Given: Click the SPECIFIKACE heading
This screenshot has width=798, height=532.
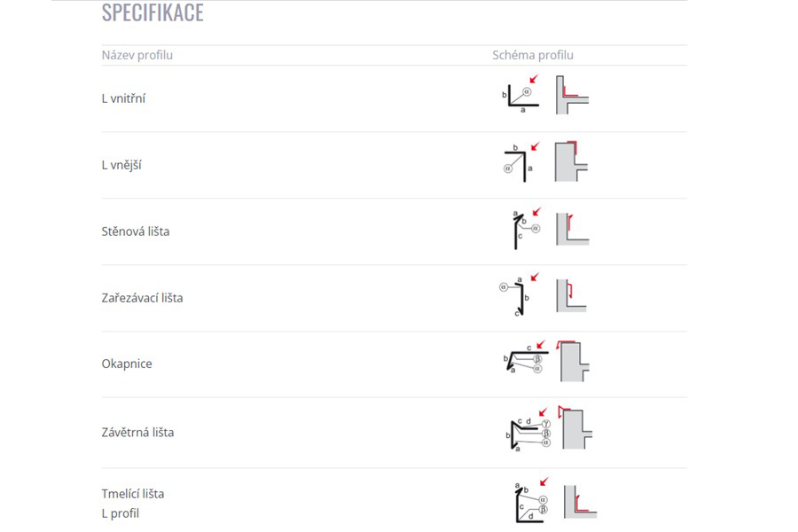Looking at the screenshot, I should click(153, 12).
